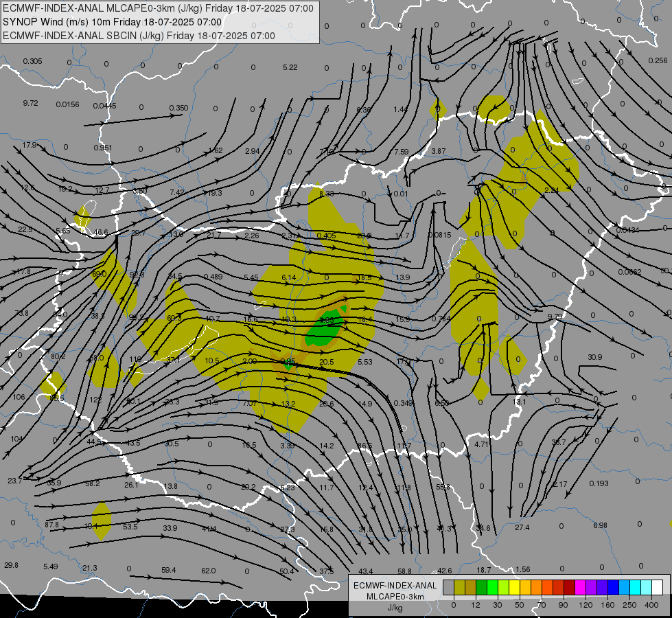The height and width of the screenshot is (618, 672).
Task: Click the map value '2.24'
Action: 552,190
